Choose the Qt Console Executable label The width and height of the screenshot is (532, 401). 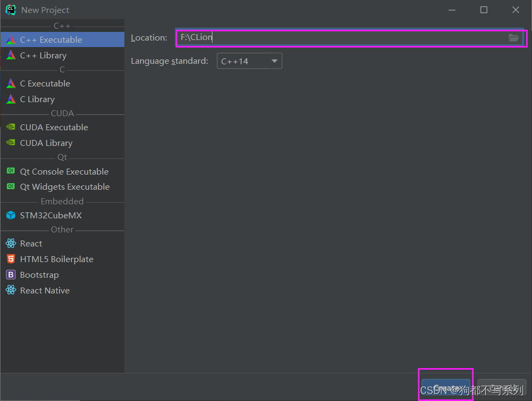click(x=64, y=172)
